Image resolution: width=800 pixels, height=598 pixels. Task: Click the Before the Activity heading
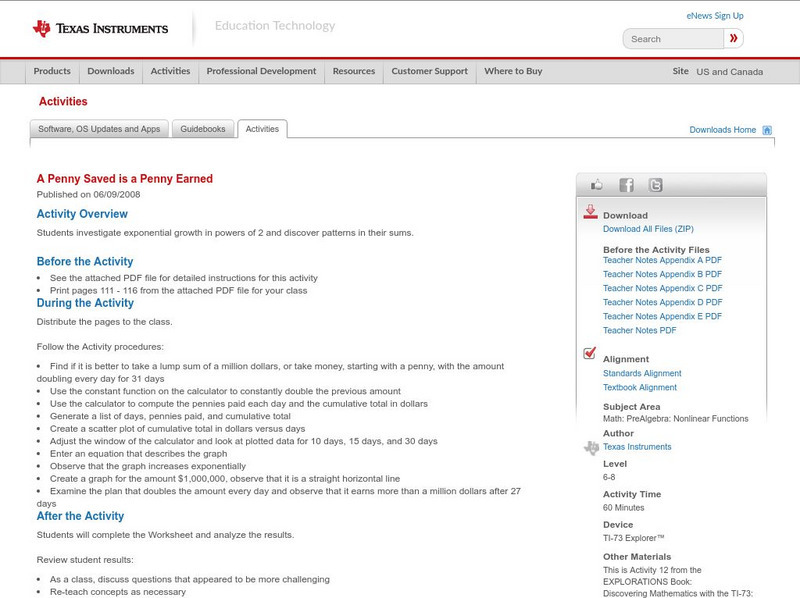85,261
